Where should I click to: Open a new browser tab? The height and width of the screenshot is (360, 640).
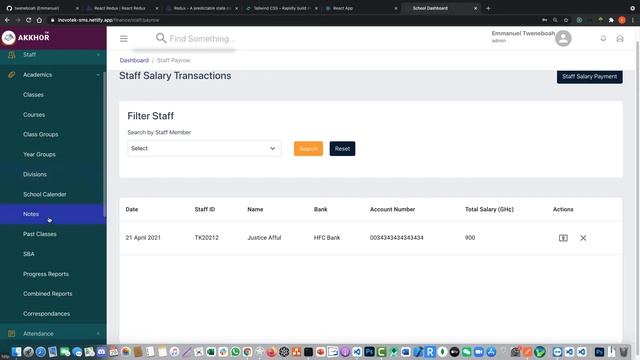488,8
